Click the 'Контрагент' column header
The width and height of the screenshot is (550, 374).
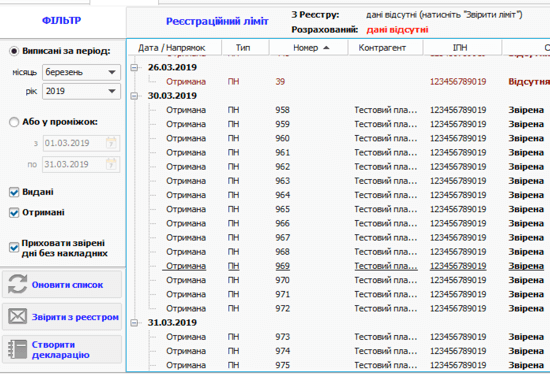(385, 48)
